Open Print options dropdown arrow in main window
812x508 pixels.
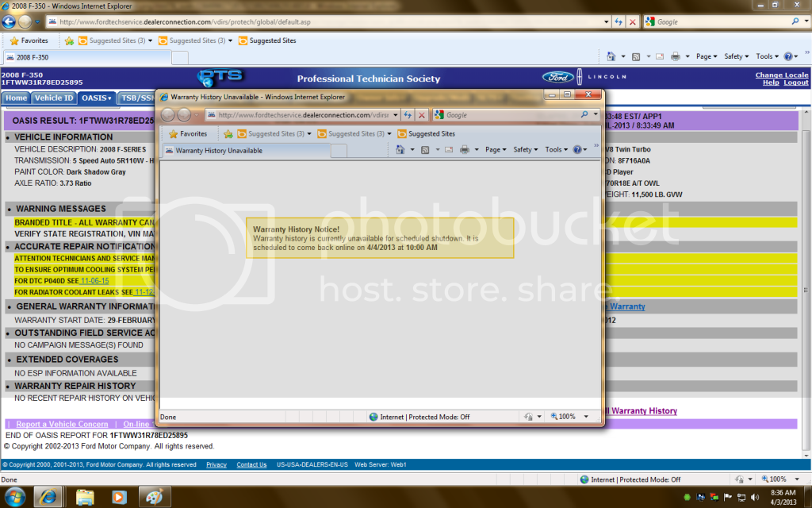pyautogui.click(x=688, y=56)
